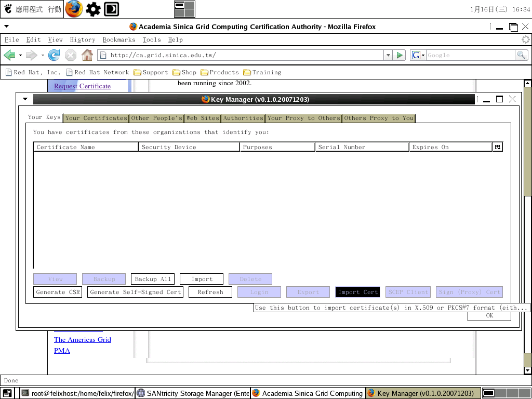Open the Key Manager window menu arrow
Image resolution: width=532 pixels, height=399 pixels.
point(25,99)
